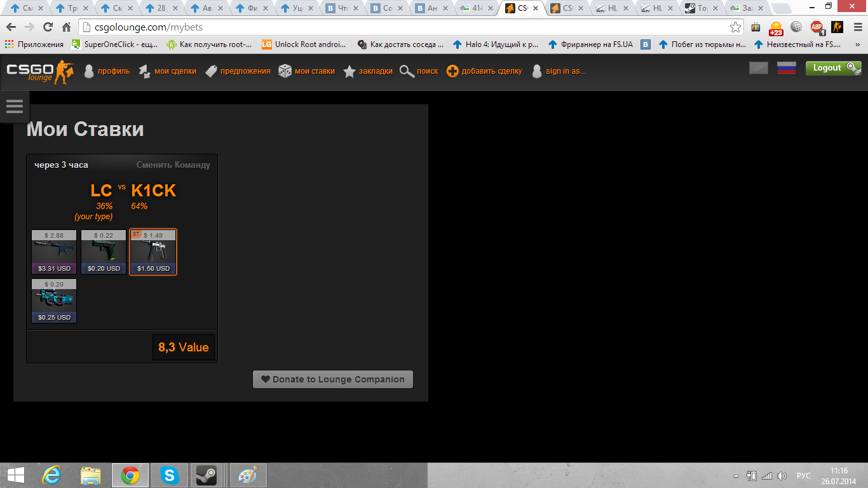Go to мои сделки
868x488 pixels.
coord(168,71)
